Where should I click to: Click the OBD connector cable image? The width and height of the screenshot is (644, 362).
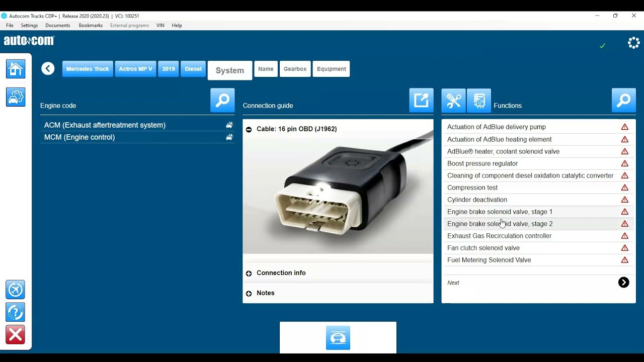(x=338, y=196)
